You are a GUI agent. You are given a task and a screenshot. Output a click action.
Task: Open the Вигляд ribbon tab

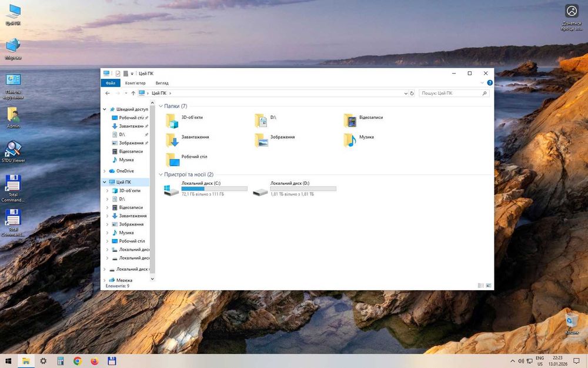tap(162, 83)
